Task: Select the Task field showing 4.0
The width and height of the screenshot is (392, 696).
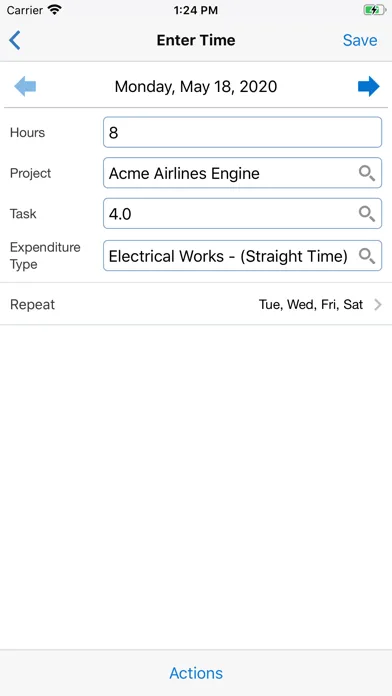Action: click(x=242, y=214)
